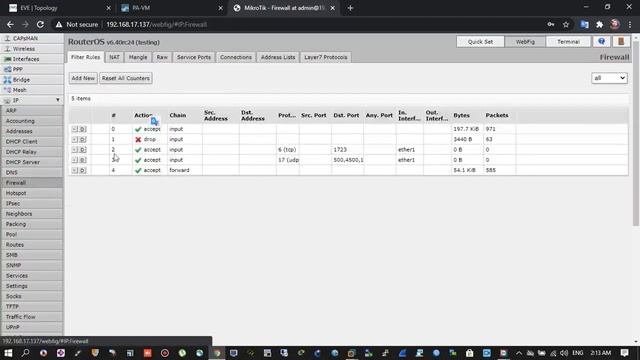The height and width of the screenshot is (360, 640).
Task: Click the page vertical scrollbar
Action: pyautogui.click(x=636, y=133)
